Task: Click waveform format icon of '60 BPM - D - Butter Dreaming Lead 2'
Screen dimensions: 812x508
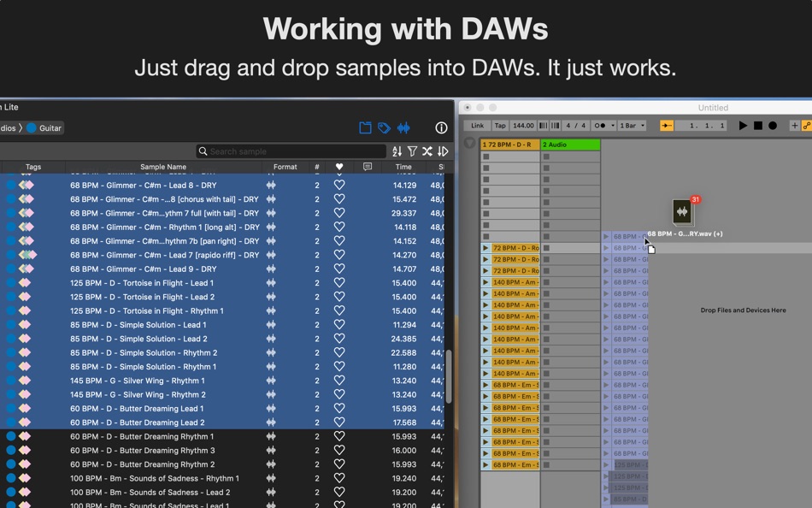Action: (x=271, y=422)
